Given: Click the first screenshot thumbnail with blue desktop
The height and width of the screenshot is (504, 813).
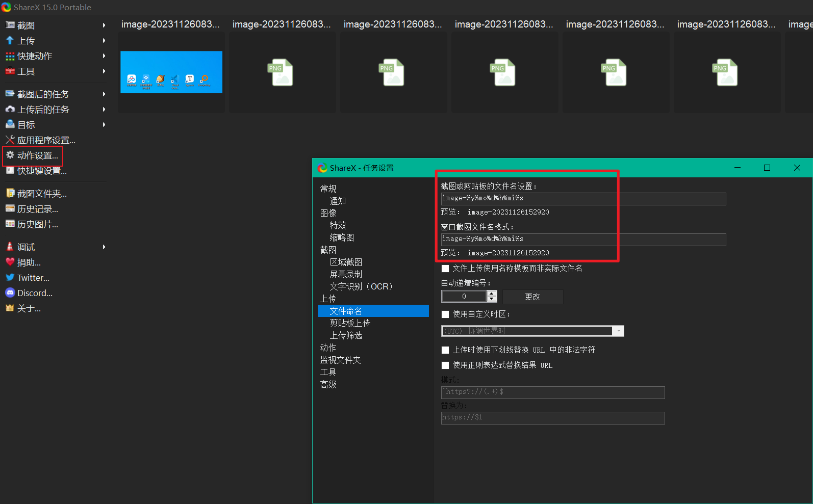Looking at the screenshot, I should pyautogui.click(x=171, y=72).
